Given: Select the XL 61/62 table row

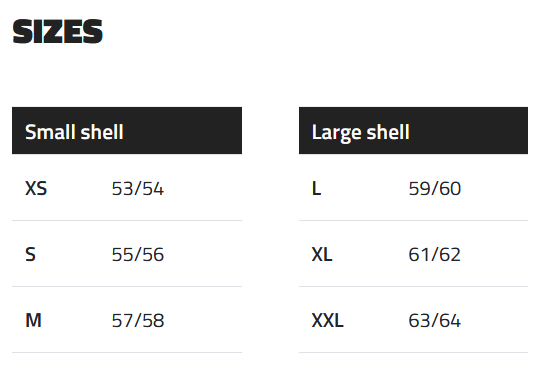Looking at the screenshot, I should (413, 254).
